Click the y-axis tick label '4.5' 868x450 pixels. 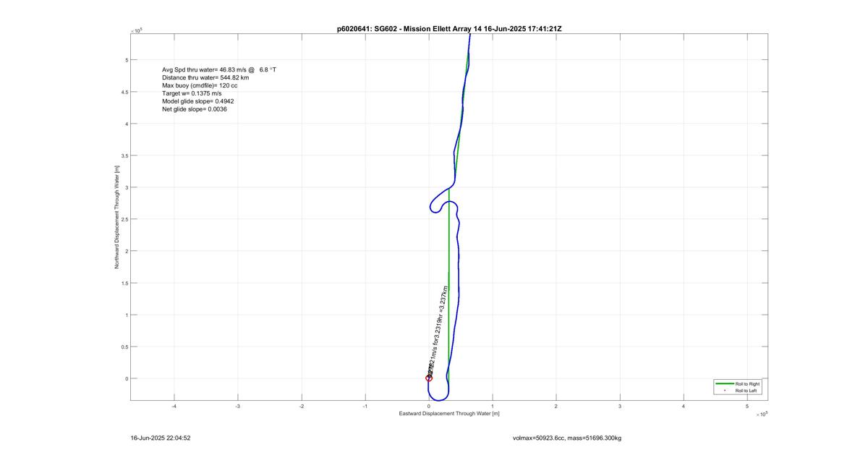124,92
